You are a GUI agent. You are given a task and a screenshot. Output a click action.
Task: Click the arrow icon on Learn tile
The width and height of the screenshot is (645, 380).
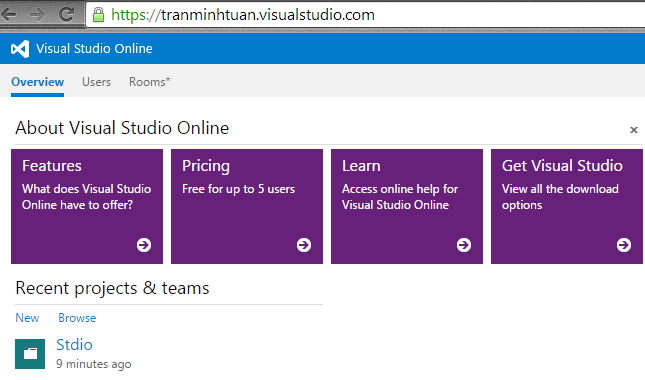pos(464,245)
